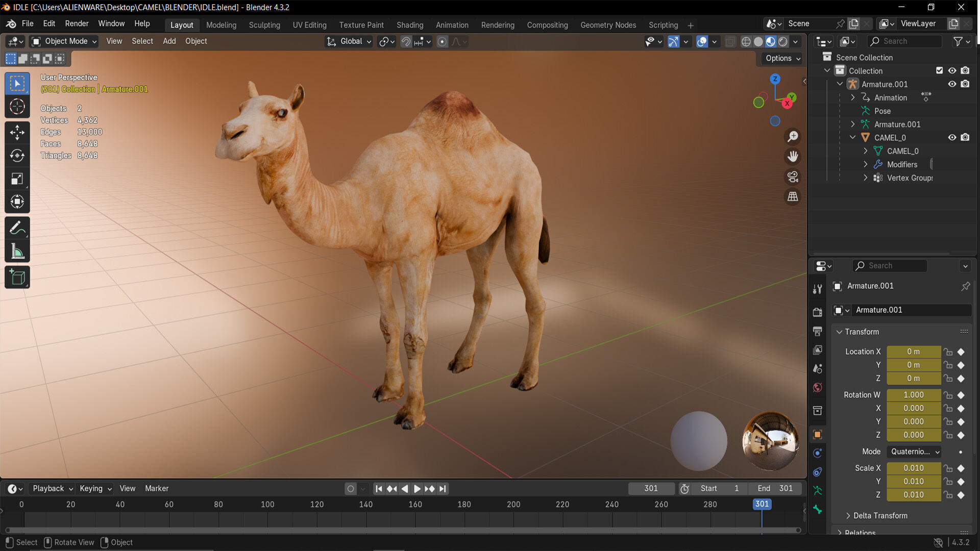Open the Bone properties tab
Viewport: 980px width, 551px height.
coord(818,510)
